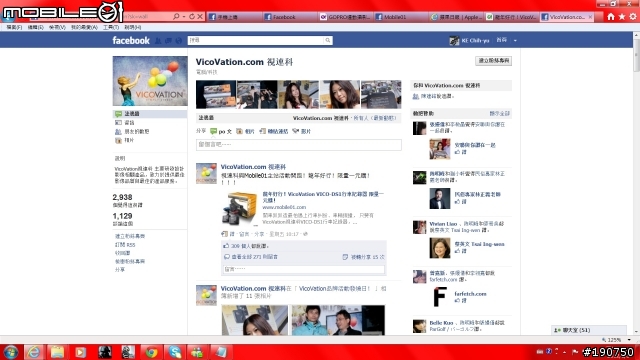Open Google Chrome from taskbar

[x=151, y=352]
